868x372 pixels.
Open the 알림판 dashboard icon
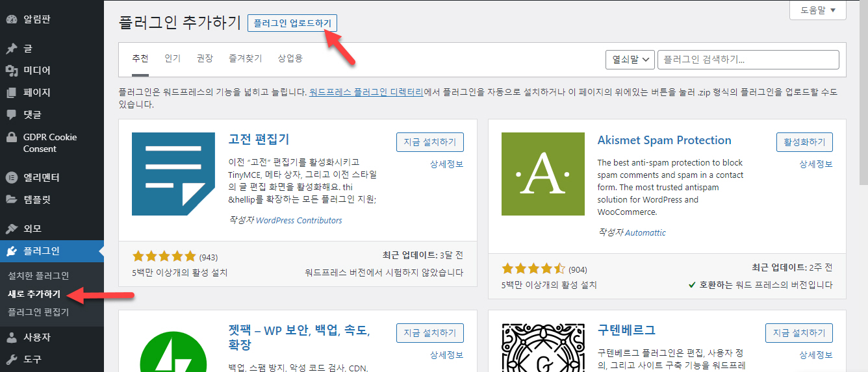pyautogui.click(x=11, y=19)
